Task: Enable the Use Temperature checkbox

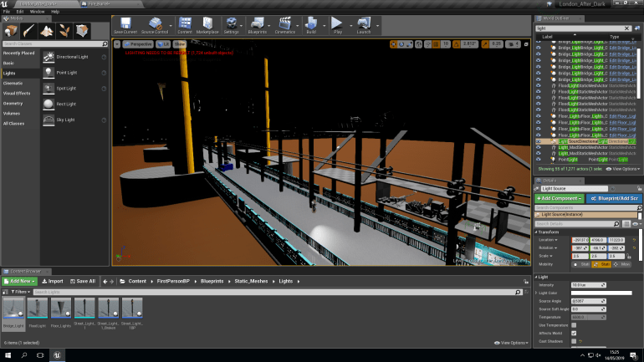Action: point(574,324)
